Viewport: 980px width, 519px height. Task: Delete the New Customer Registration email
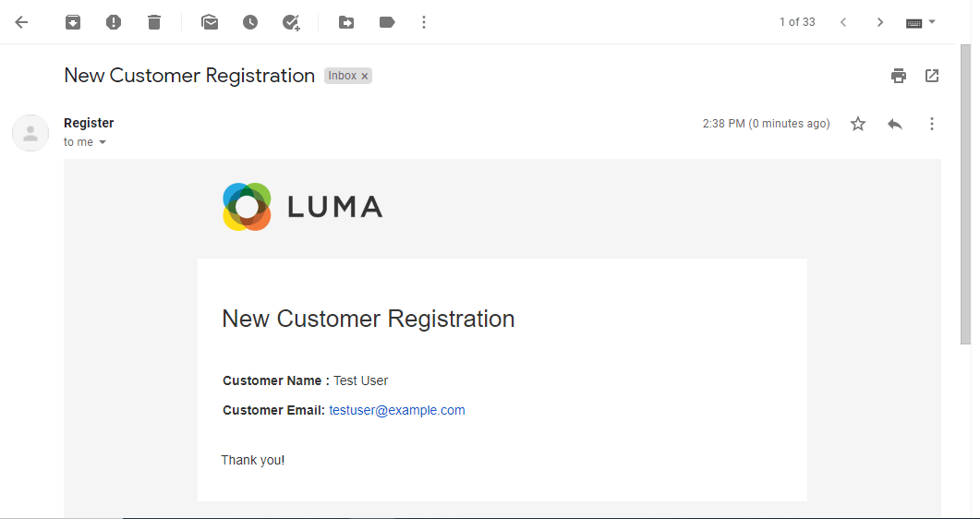click(x=154, y=22)
